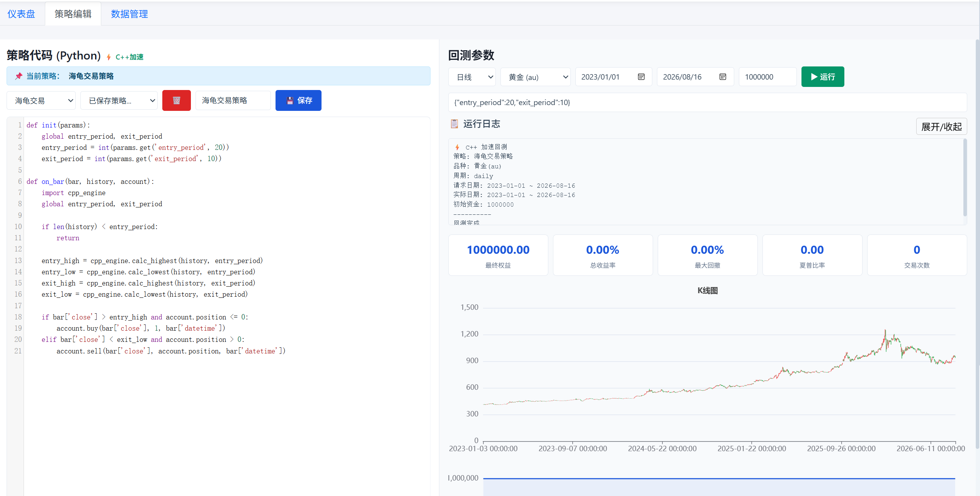Click the 策略代码 (Python) heading
Image resolution: width=980 pixels, height=496 pixels.
pos(54,56)
